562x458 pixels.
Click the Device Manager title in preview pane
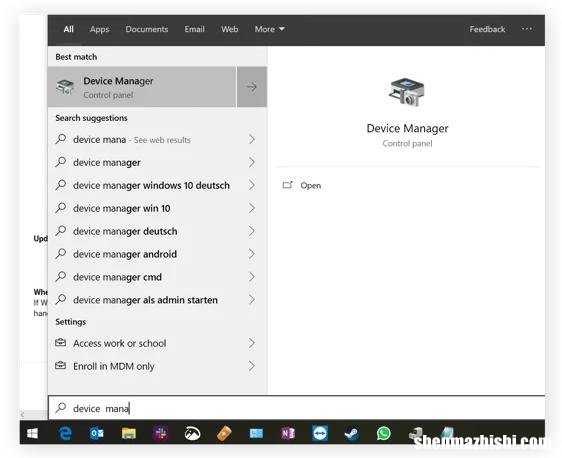(x=407, y=128)
